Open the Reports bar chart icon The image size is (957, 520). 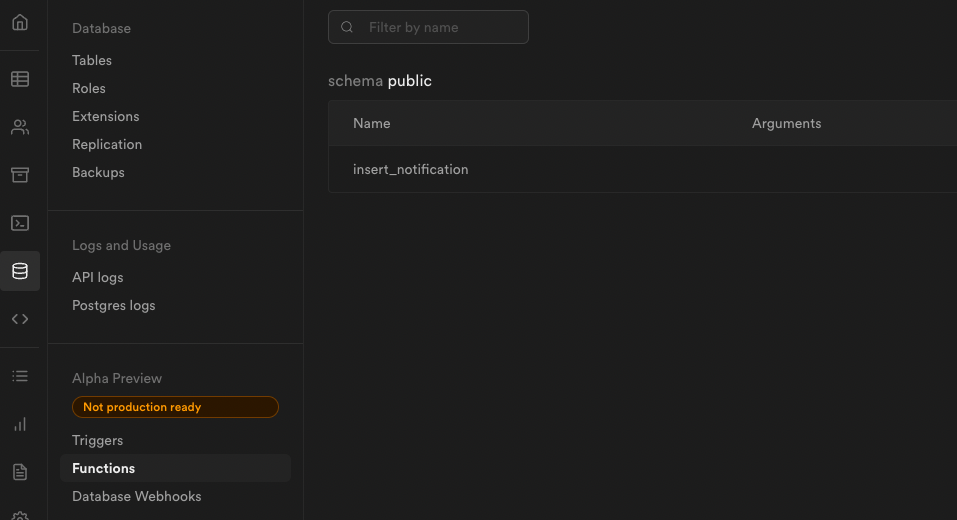click(x=20, y=424)
